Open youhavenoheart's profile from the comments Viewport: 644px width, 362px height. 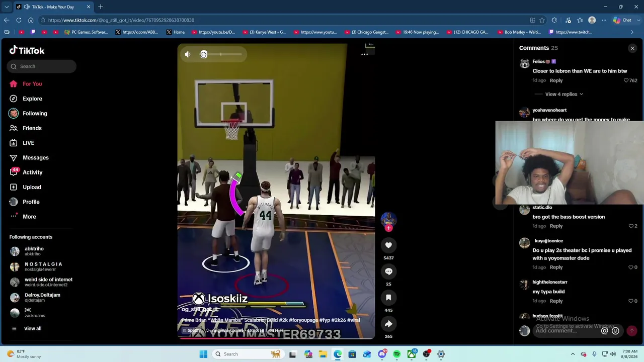tap(549, 110)
